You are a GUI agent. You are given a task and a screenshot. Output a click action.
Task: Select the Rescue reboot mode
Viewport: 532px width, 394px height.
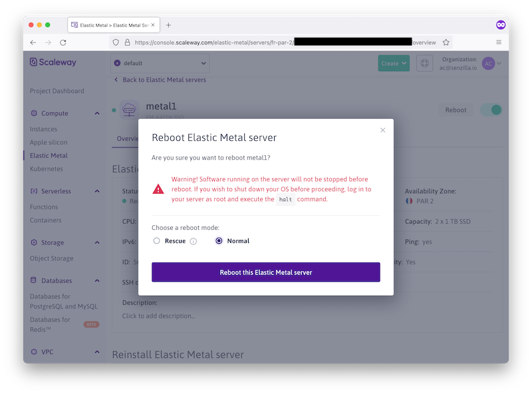[156, 241]
